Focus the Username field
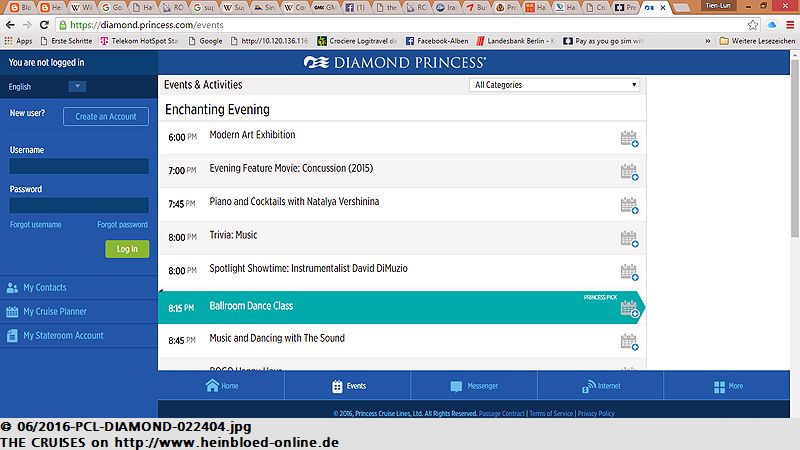Viewport: 800px width, 450px height. tap(79, 166)
